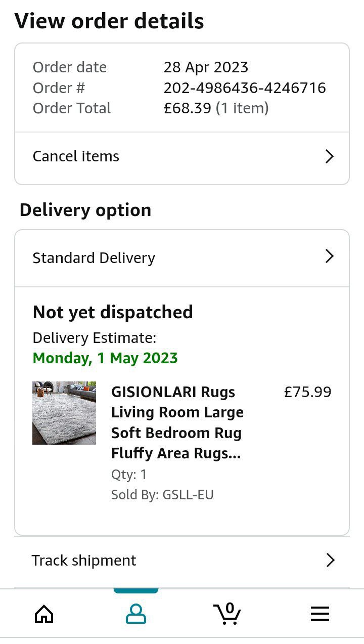Select Cancel items option
The image size is (364, 644).
[x=76, y=156]
